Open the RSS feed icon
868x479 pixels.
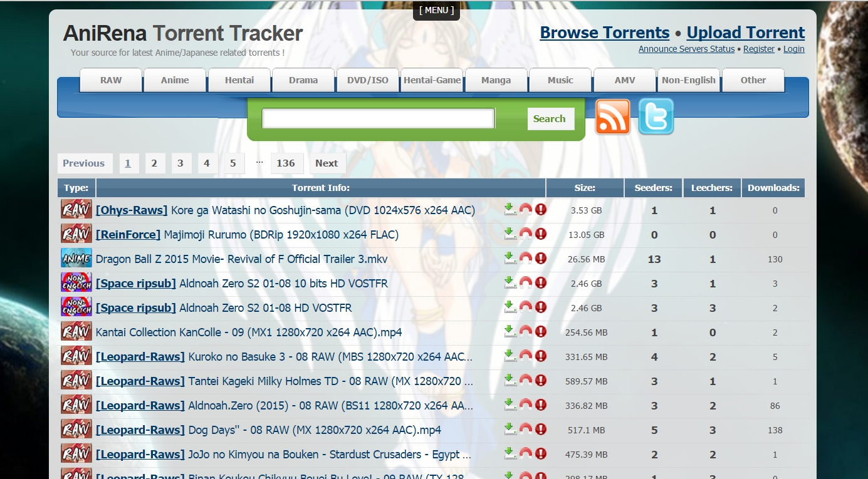[612, 116]
